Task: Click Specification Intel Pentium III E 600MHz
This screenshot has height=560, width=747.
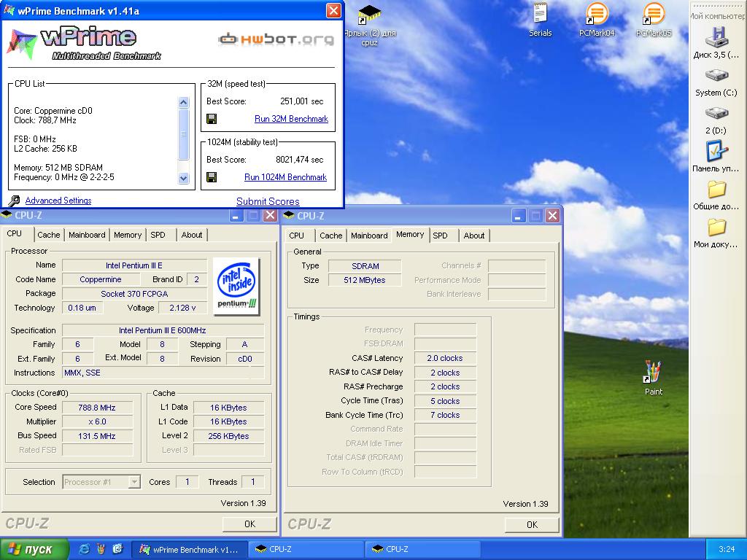Action: (163, 330)
